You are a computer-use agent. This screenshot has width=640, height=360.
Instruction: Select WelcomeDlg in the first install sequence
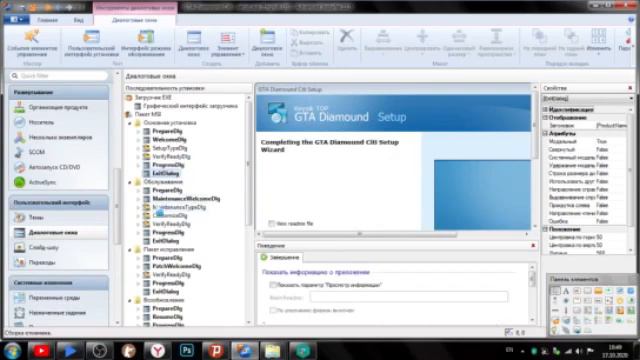coord(169,140)
